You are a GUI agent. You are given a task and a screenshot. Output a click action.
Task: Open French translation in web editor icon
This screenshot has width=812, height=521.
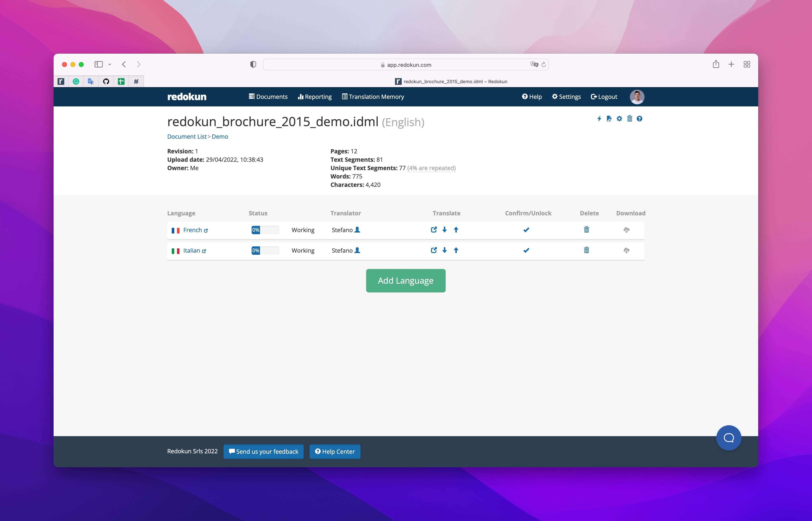pyautogui.click(x=434, y=230)
